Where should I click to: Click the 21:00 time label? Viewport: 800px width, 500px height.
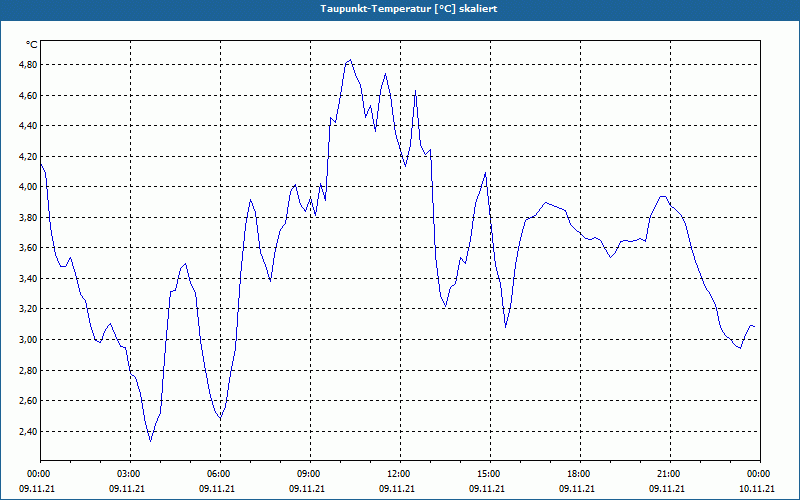click(x=670, y=474)
